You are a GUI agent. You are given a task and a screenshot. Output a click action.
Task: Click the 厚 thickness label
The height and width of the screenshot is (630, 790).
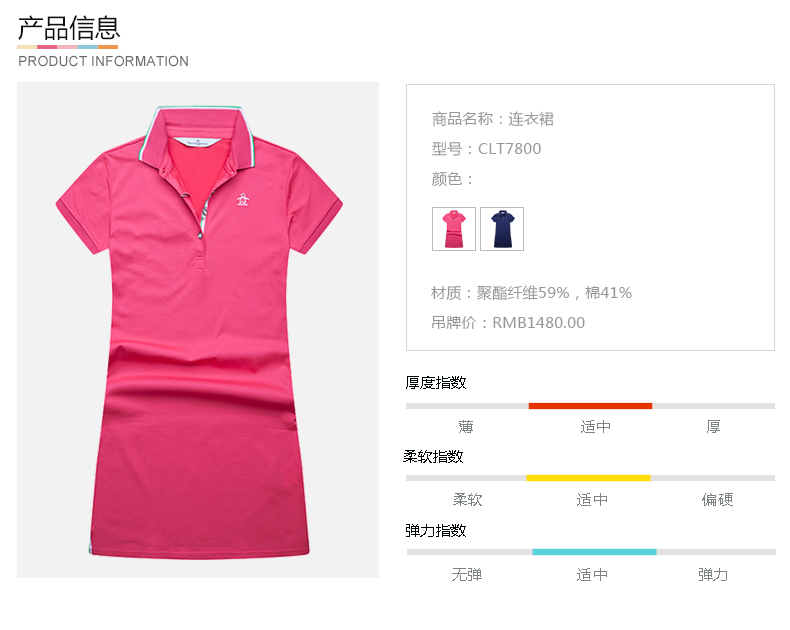click(x=713, y=427)
